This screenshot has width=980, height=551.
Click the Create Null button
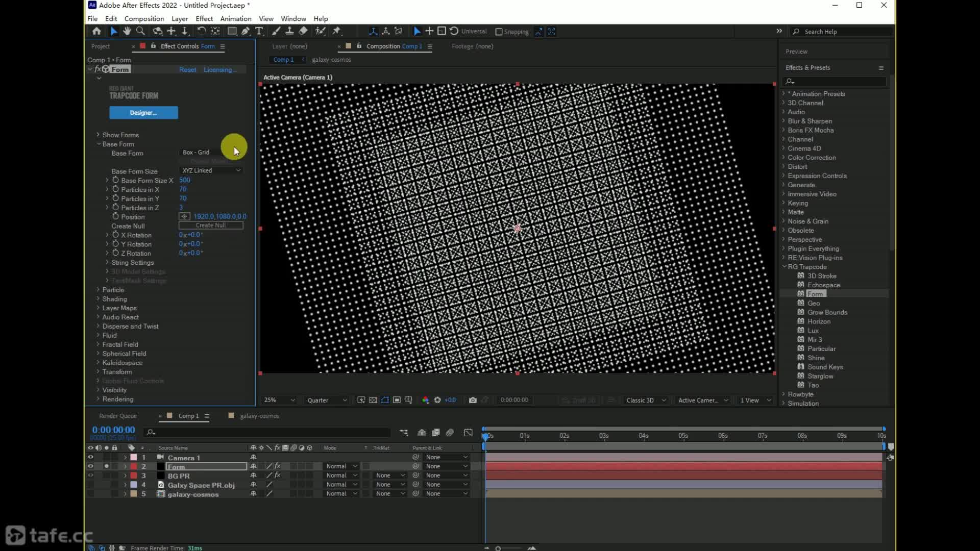coord(211,226)
